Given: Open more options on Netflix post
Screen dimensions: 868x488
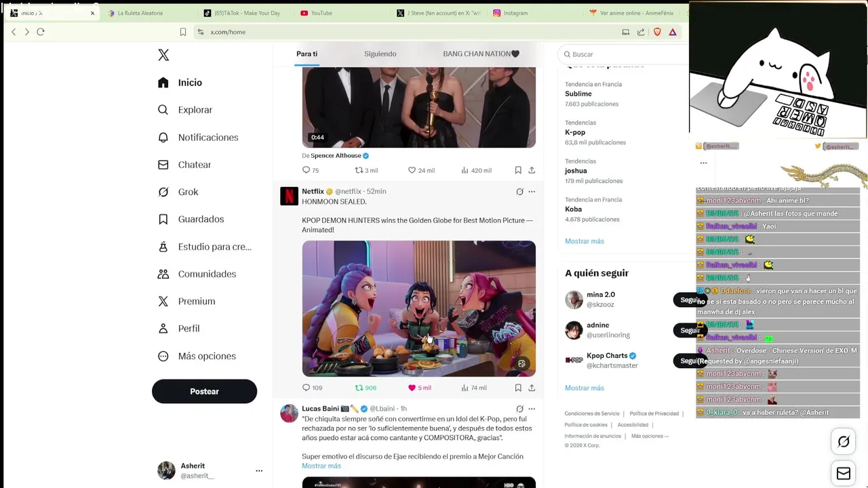Looking at the screenshot, I should pyautogui.click(x=532, y=192).
